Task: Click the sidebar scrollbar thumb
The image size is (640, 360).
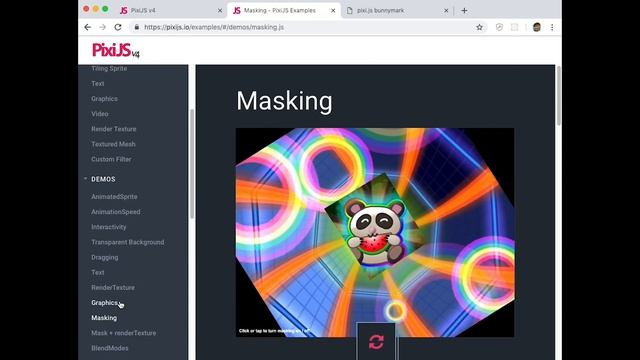Action: tap(191, 163)
